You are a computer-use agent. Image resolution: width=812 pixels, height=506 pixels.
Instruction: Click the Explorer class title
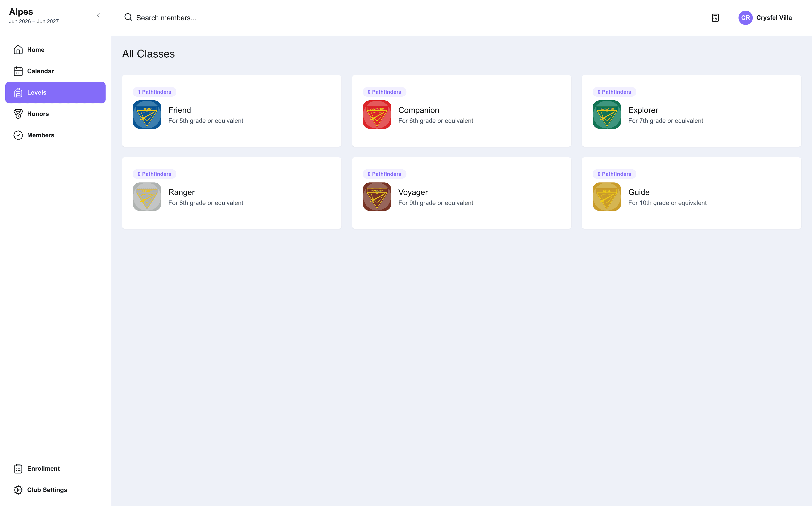pyautogui.click(x=643, y=110)
